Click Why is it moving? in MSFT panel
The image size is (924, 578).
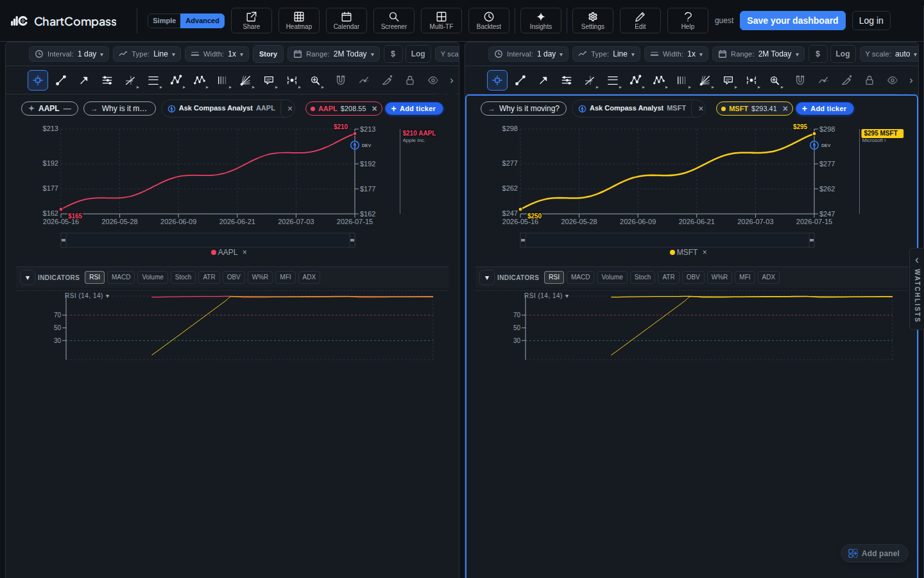pyautogui.click(x=524, y=109)
